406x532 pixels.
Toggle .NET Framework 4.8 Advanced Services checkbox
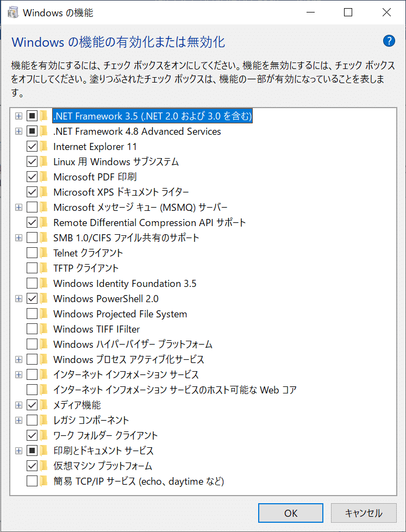click(32, 132)
